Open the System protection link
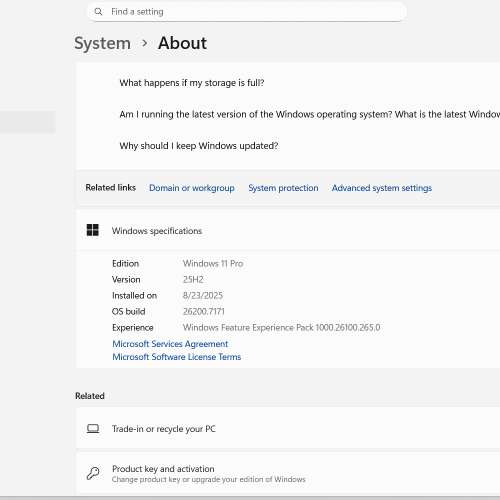This screenshot has height=500, width=500. pyautogui.click(x=283, y=188)
